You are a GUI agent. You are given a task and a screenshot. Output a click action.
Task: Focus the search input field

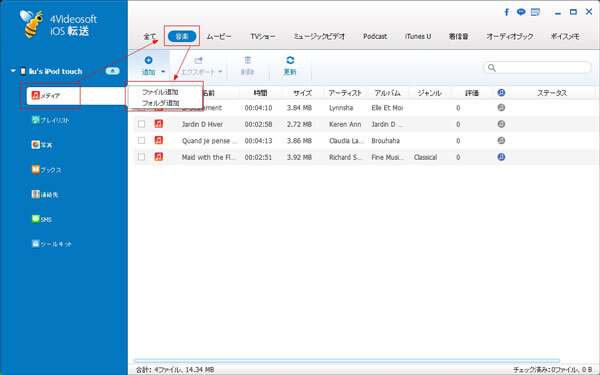click(538, 68)
